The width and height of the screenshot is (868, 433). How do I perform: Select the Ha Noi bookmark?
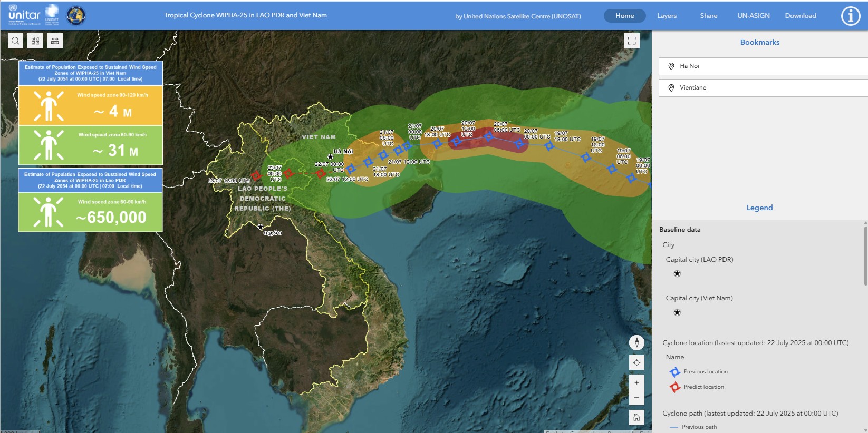(x=763, y=66)
